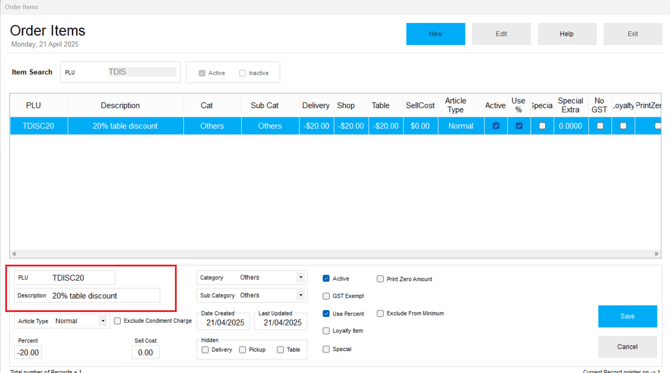The width and height of the screenshot is (670, 373).
Task: Click the 0.0000 Special Extra cell
Action: tap(570, 126)
